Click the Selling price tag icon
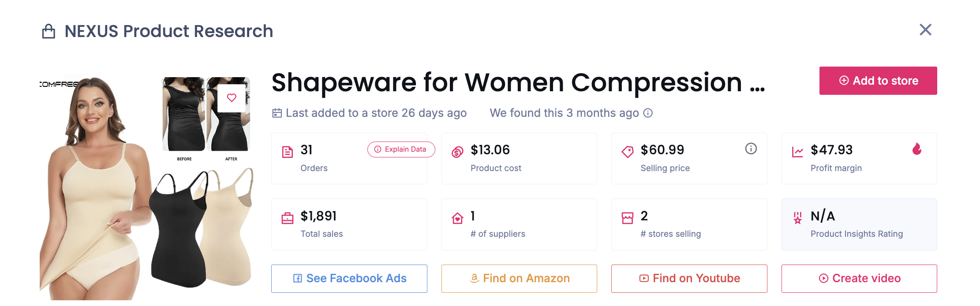 [x=627, y=152]
